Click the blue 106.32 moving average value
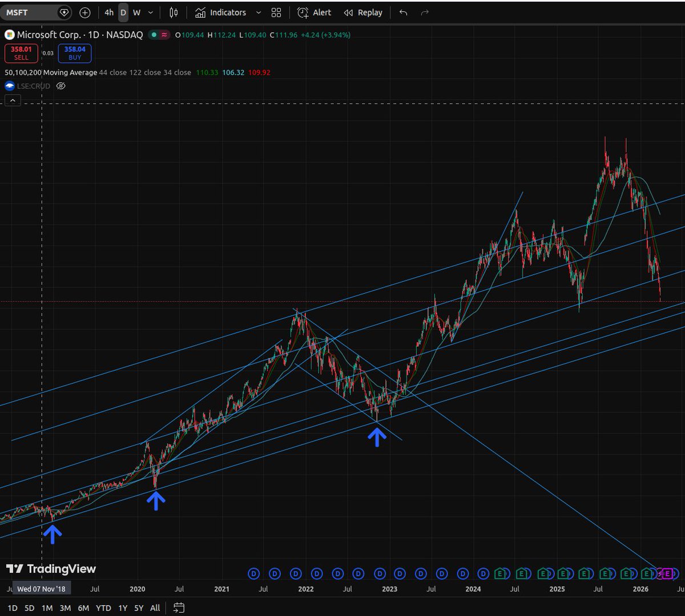The width and height of the screenshot is (685, 616). [233, 72]
